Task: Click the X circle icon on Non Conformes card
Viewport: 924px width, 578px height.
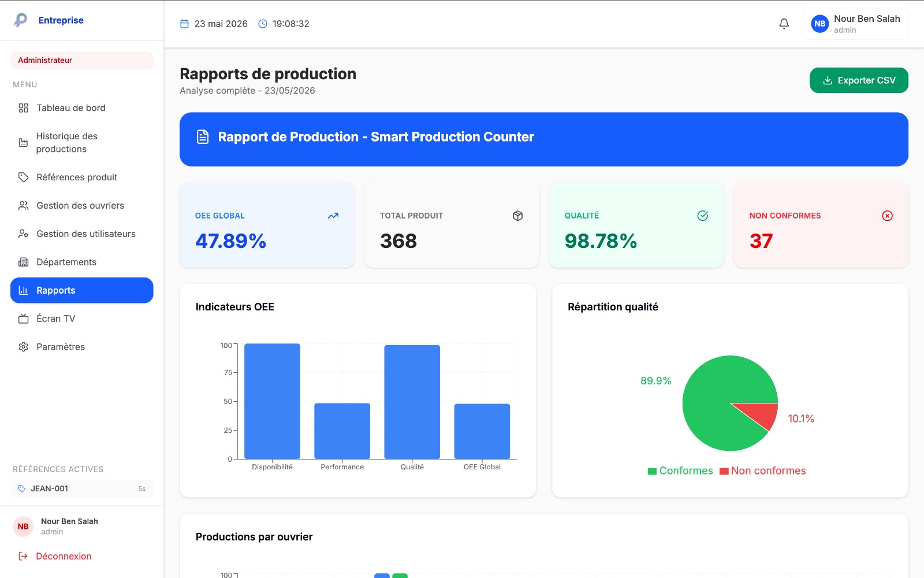Action: tap(888, 216)
